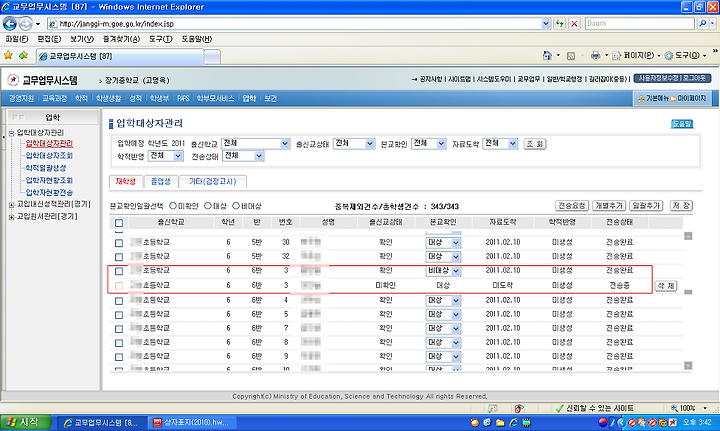Click the 마이페이지 folder icon button
Viewport: 720px width, 431px height.
tap(688, 98)
